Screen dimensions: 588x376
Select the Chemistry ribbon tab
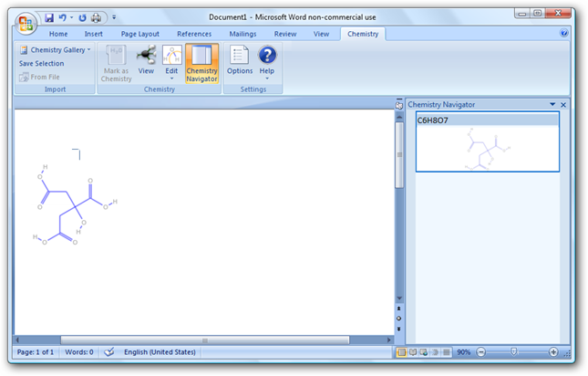pos(363,34)
